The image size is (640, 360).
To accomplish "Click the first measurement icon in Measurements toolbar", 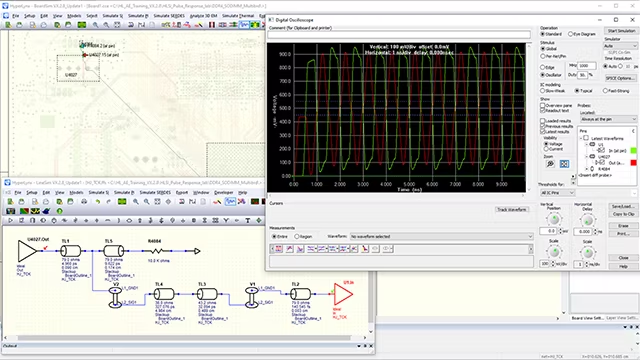I will tap(279, 249).
